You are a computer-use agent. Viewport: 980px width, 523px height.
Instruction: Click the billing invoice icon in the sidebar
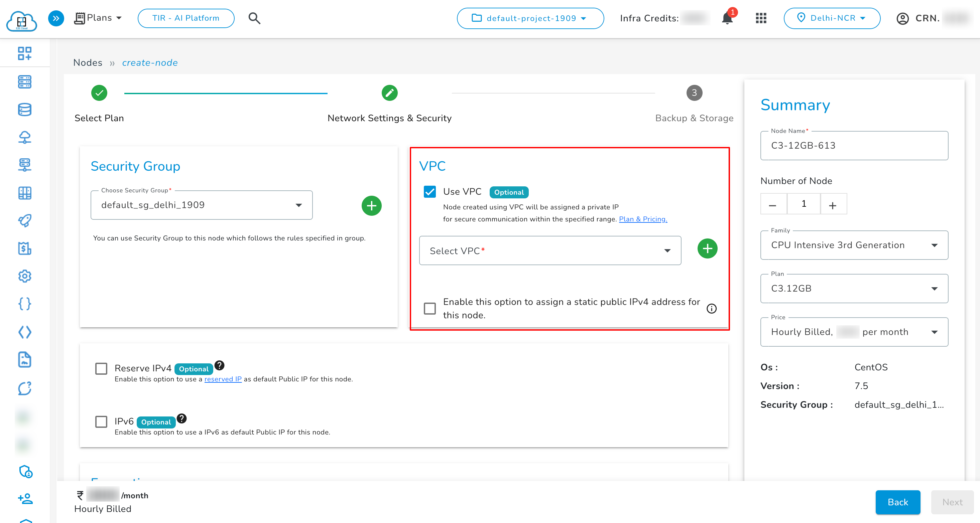pos(24,248)
